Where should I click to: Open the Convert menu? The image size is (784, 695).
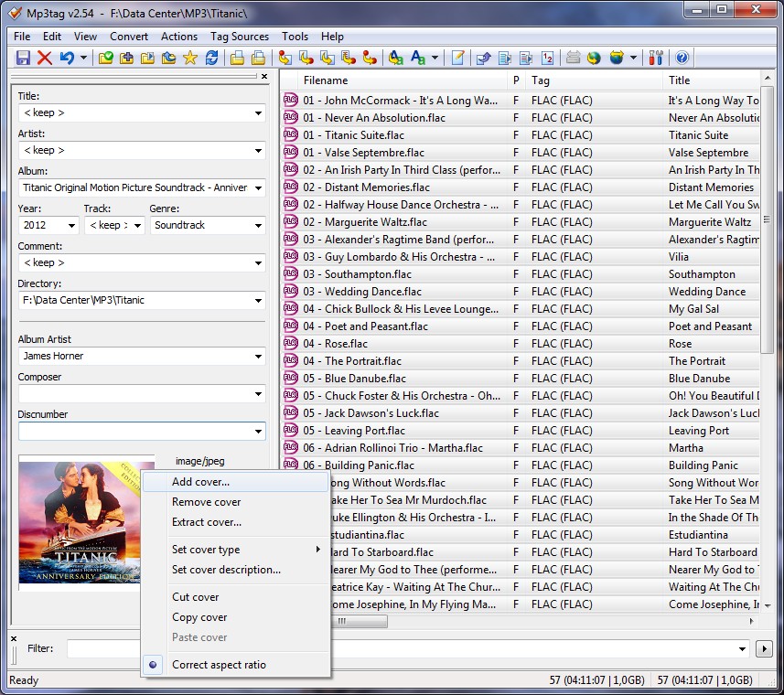point(129,37)
